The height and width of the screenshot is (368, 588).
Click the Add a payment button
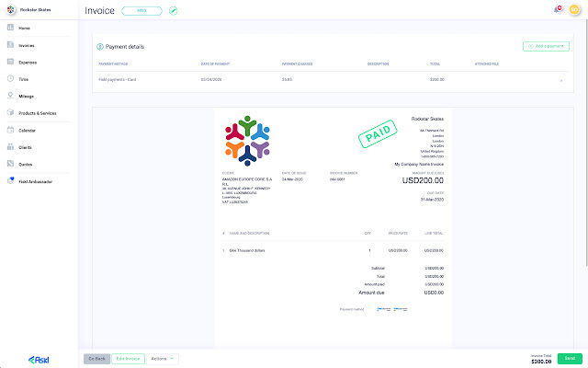(546, 46)
